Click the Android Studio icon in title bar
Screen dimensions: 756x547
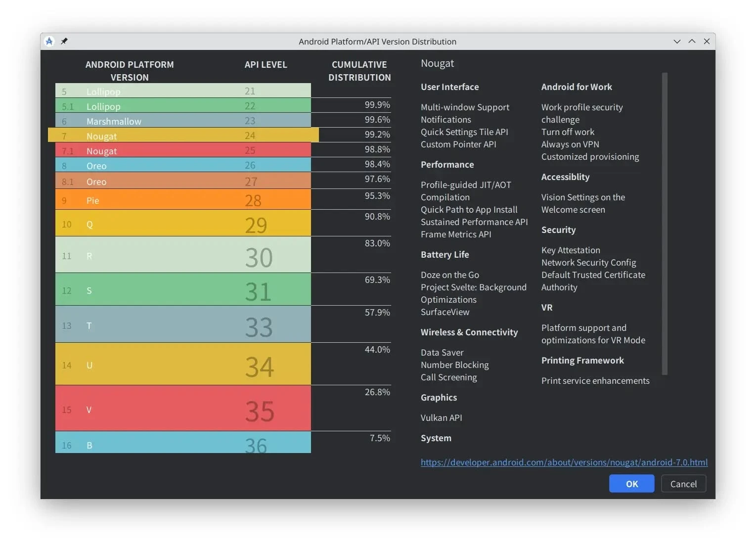click(49, 42)
